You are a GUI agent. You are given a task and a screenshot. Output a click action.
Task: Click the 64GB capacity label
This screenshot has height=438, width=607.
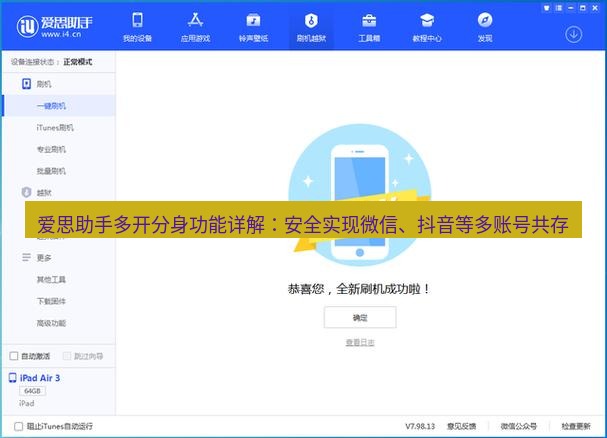tap(32, 391)
